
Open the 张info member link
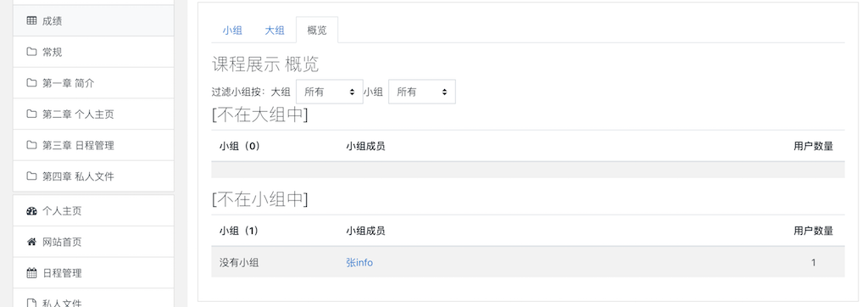(359, 263)
